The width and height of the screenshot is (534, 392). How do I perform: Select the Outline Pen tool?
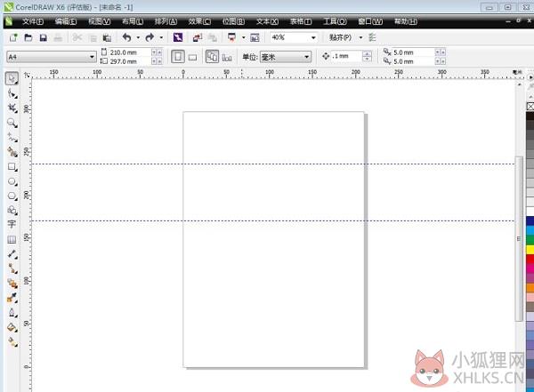[x=12, y=312]
